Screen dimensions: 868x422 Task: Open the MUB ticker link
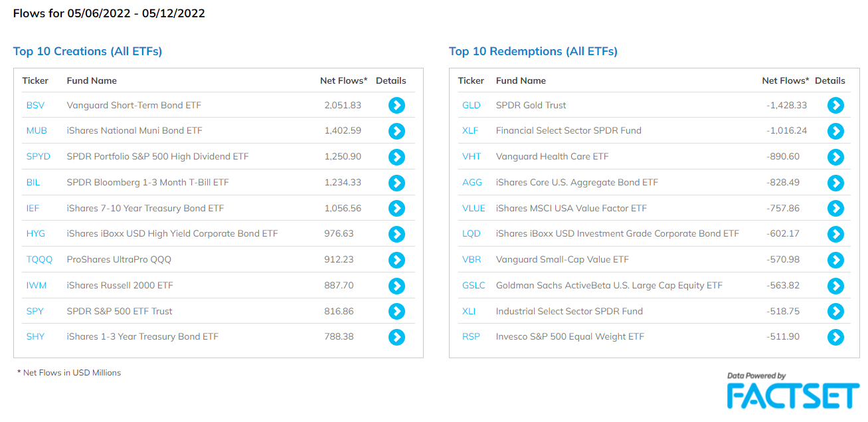[37, 131]
